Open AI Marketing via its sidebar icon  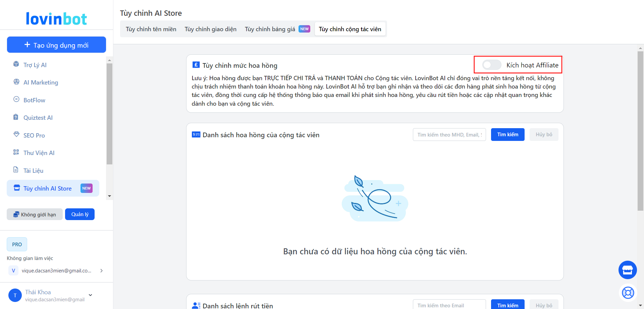click(x=16, y=82)
